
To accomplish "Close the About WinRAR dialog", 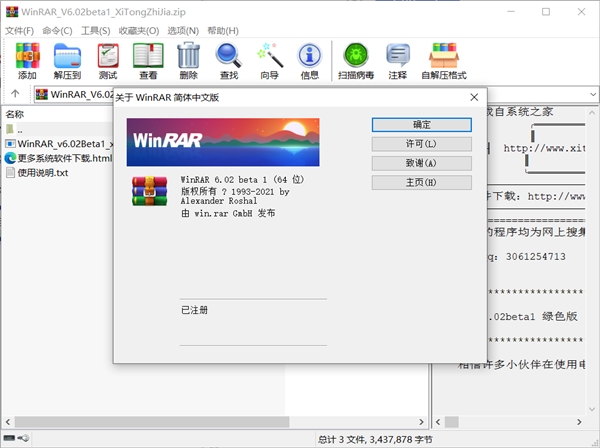I will [474, 97].
